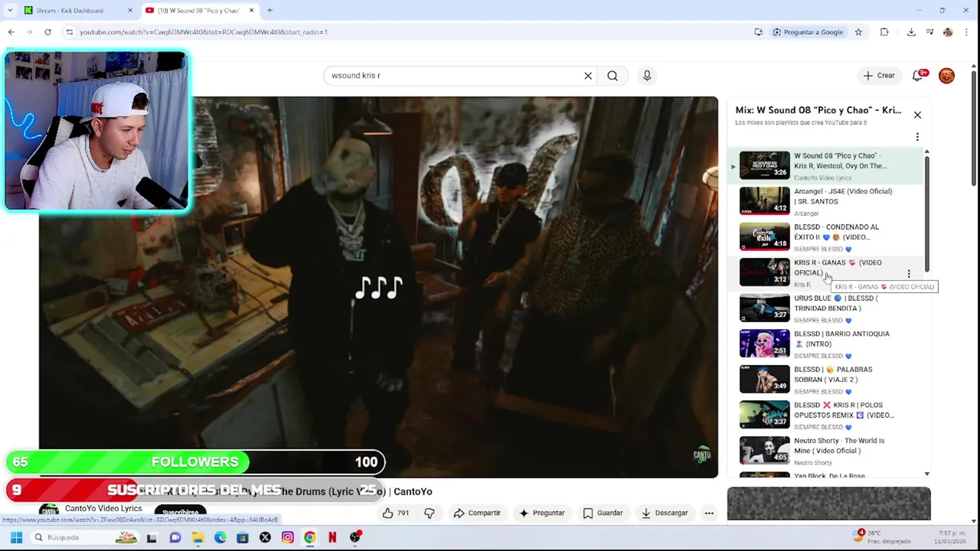This screenshot has width=980, height=551.
Task: Close the YouTube W Sound 08 tab
Action: tap(251, 11)
